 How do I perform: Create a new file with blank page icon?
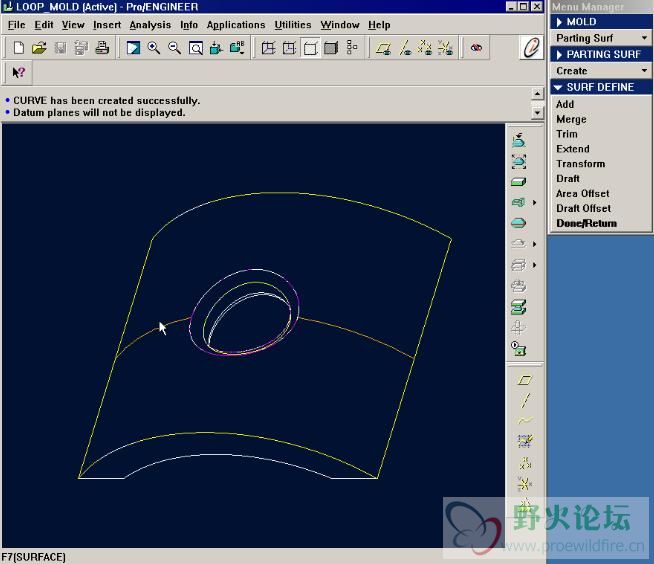pos(18,48)
